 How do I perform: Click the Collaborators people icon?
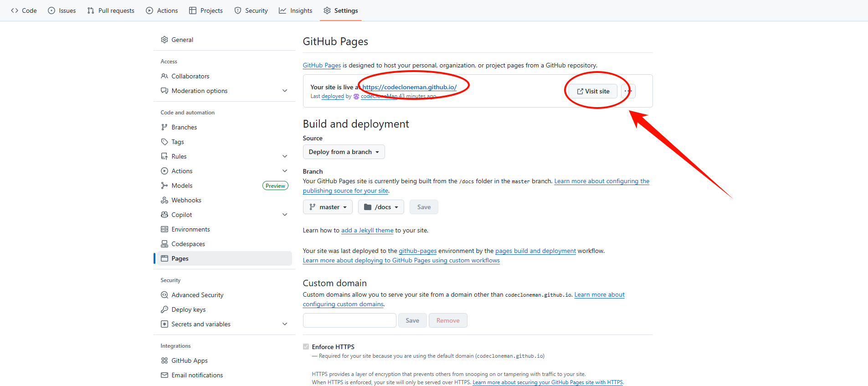(x=164, y=76)
